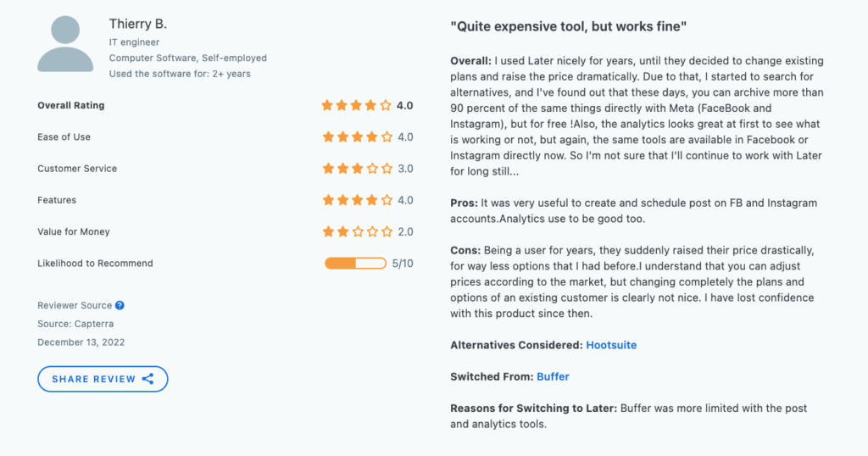Click the Value for Money stars
The width and height of the screenshot is (868, 456).
click(357, 231)
